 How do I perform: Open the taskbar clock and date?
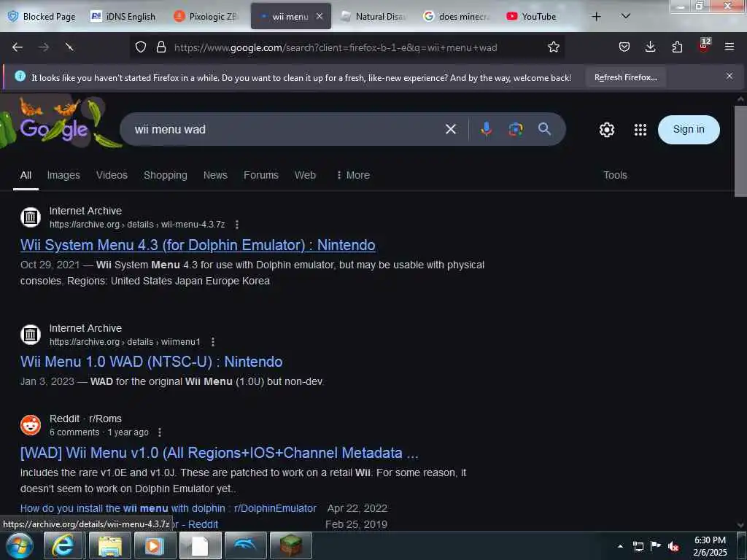click(710, 546)
